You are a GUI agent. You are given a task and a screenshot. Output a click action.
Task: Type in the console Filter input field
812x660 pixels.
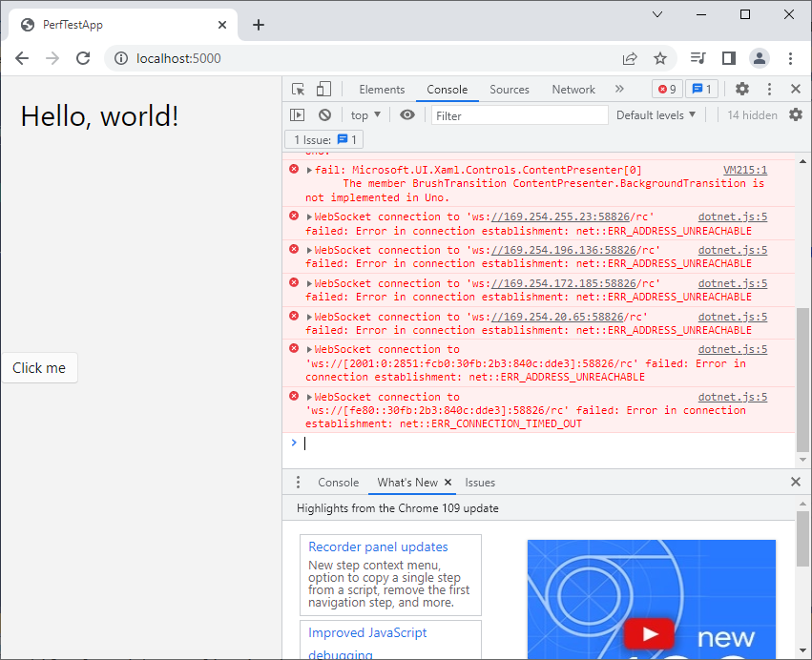518,114
